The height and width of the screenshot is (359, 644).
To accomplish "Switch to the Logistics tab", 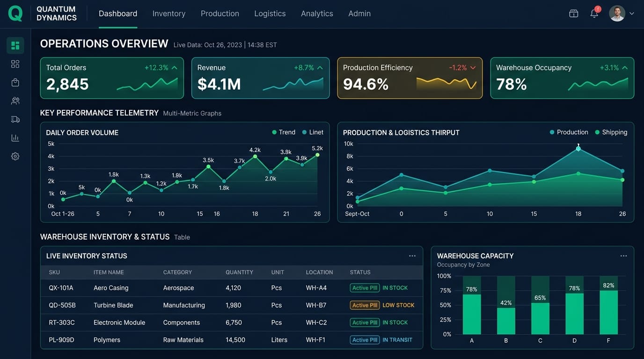I will coord(270,14).
